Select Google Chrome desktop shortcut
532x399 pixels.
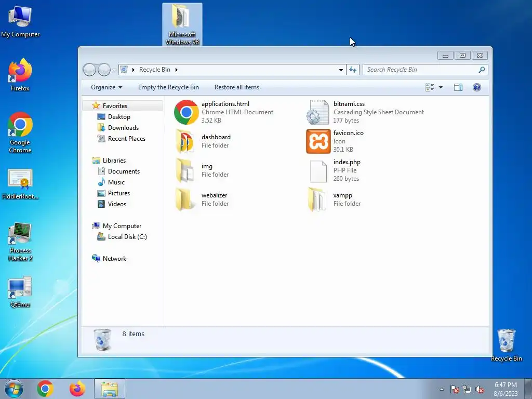[20, 132]
